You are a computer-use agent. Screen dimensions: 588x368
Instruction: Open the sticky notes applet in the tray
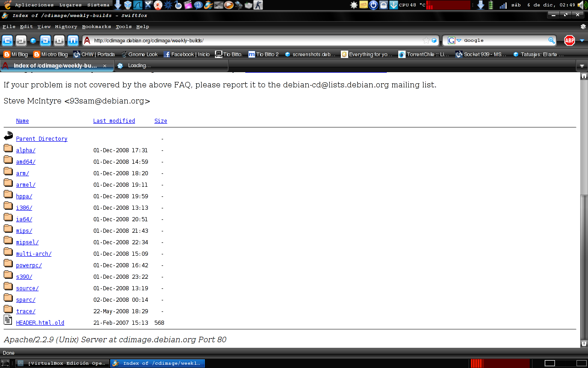pyautogui.click(x=364, y=5)
